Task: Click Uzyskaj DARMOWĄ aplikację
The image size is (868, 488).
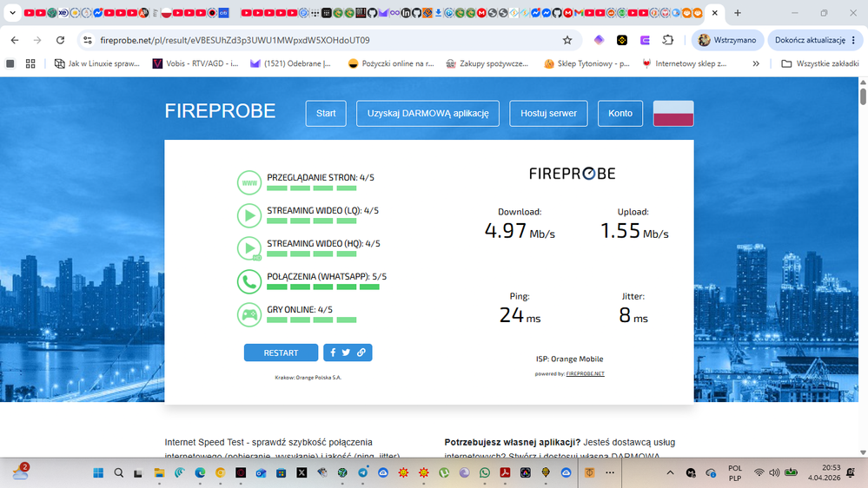Action: coord(427,114)
